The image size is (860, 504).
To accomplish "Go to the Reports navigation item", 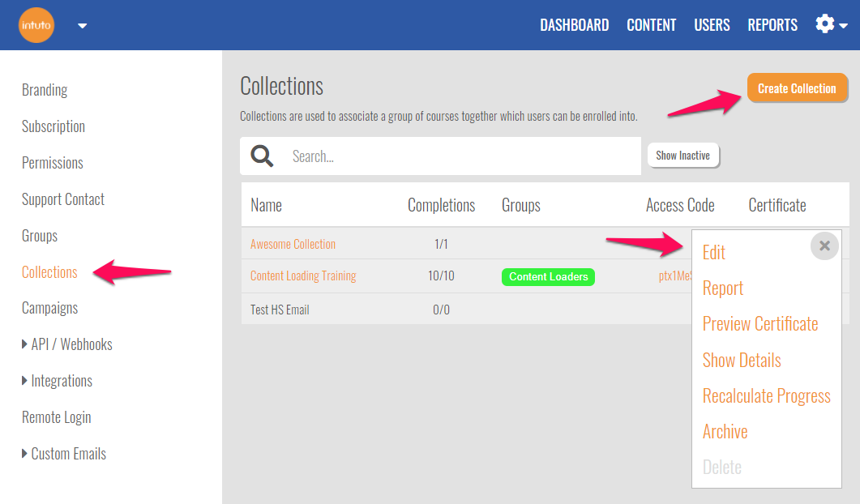I will tap(772, 25).
